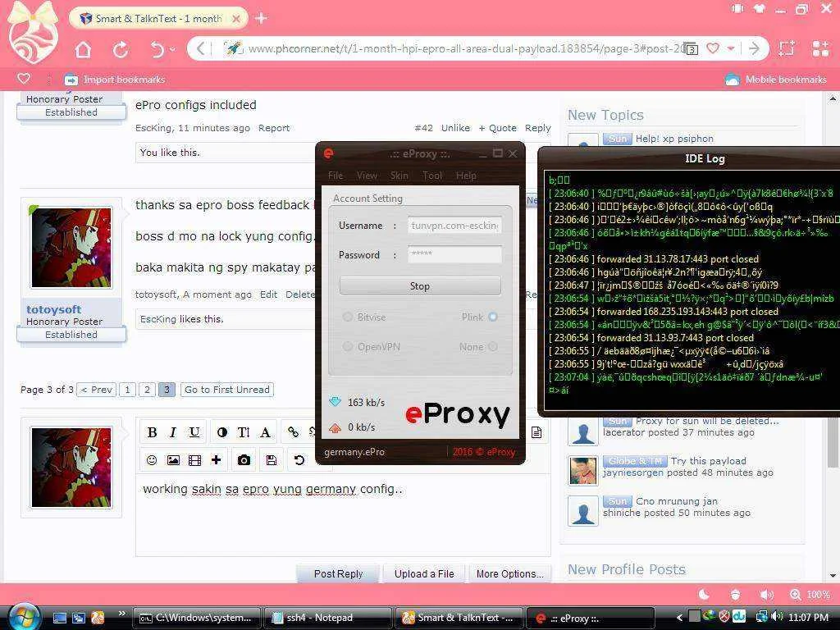Click the page zoom 100% control
The image size is (840, 630).
pyautogui.click(x=810, y=595)
